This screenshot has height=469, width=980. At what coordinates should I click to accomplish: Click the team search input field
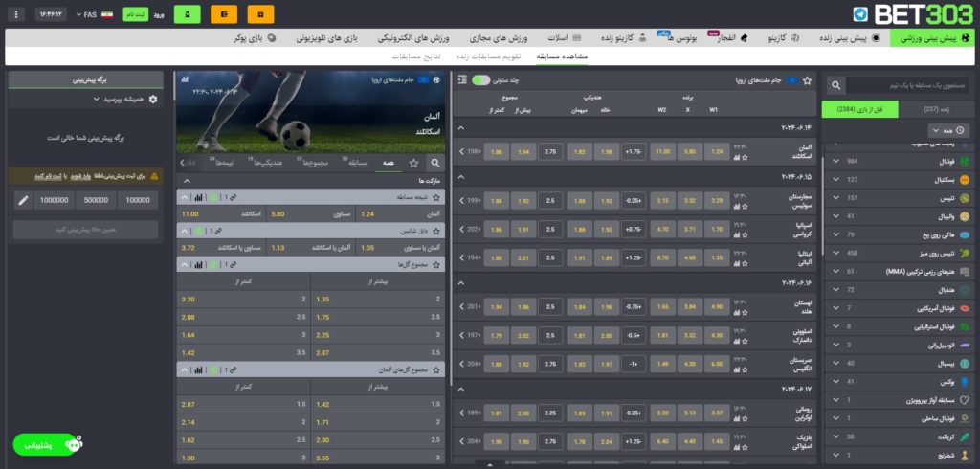click(x=905, y=85)
